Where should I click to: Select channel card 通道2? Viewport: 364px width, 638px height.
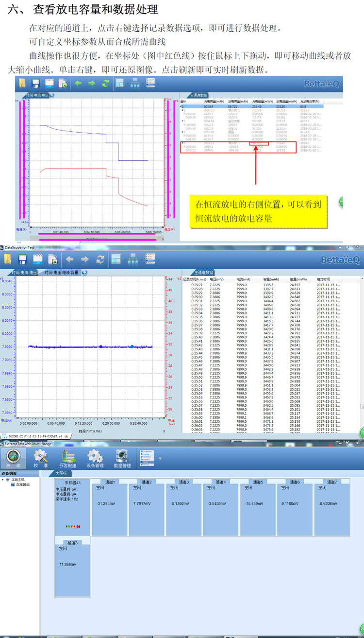[x=147, y=507]
